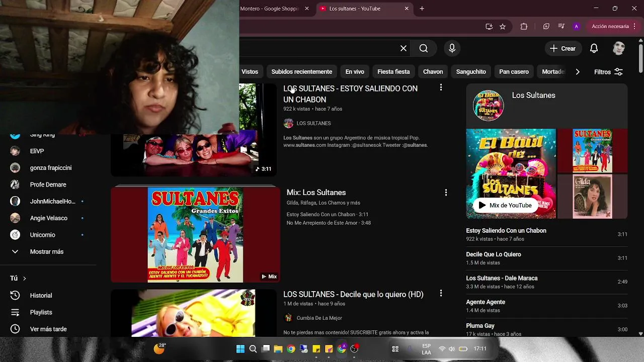This screenshot has width=644, height=362.
Task: Open Chrome extensions puzzle icon
Action: click(524, 27)
